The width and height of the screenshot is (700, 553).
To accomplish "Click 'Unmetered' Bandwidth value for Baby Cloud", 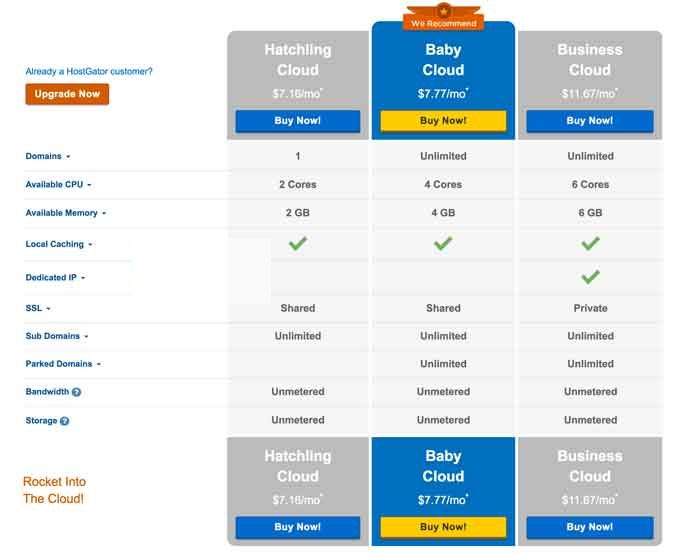I will tap(443, 391).
